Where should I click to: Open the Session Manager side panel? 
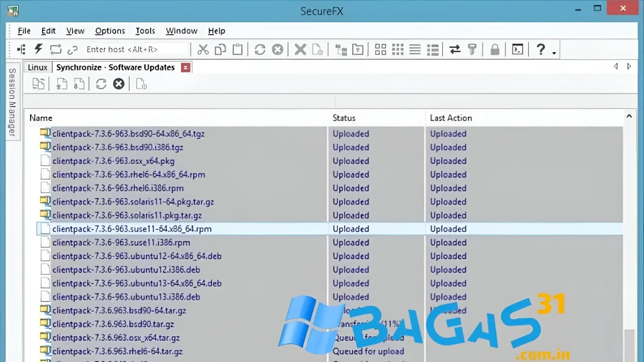click(13, 102)
